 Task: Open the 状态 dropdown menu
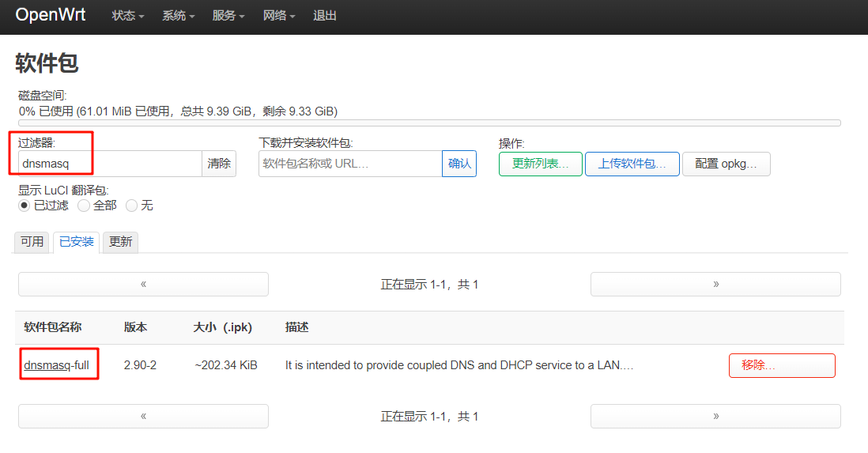[127, 16]
